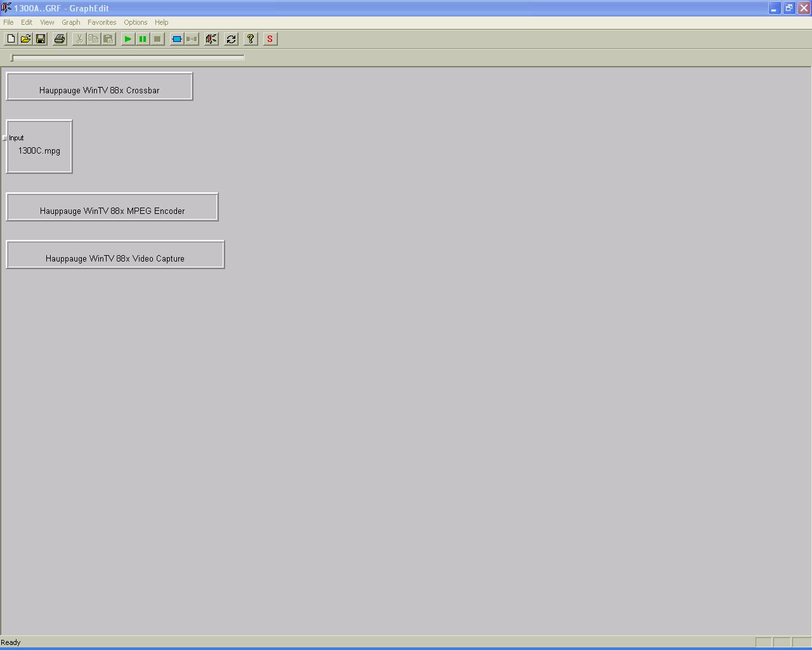This screenshot has width=812, height=650.
Task: Refresh the graph with arrows icon
Action: (231, 39)
